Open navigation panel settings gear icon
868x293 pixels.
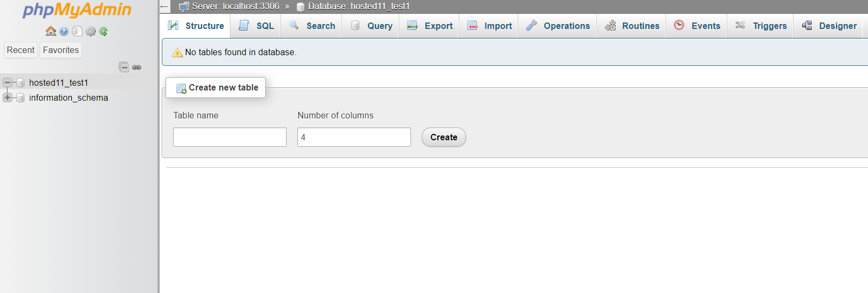click(91, 31)
